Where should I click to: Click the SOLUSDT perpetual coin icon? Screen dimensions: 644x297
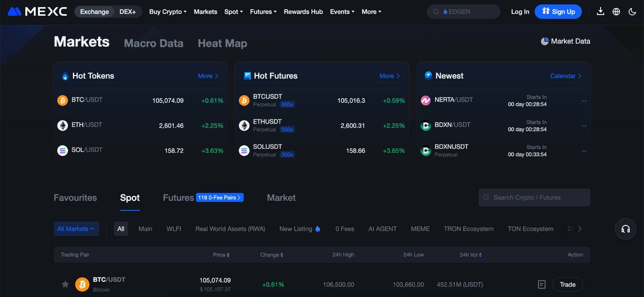(244, 151)
